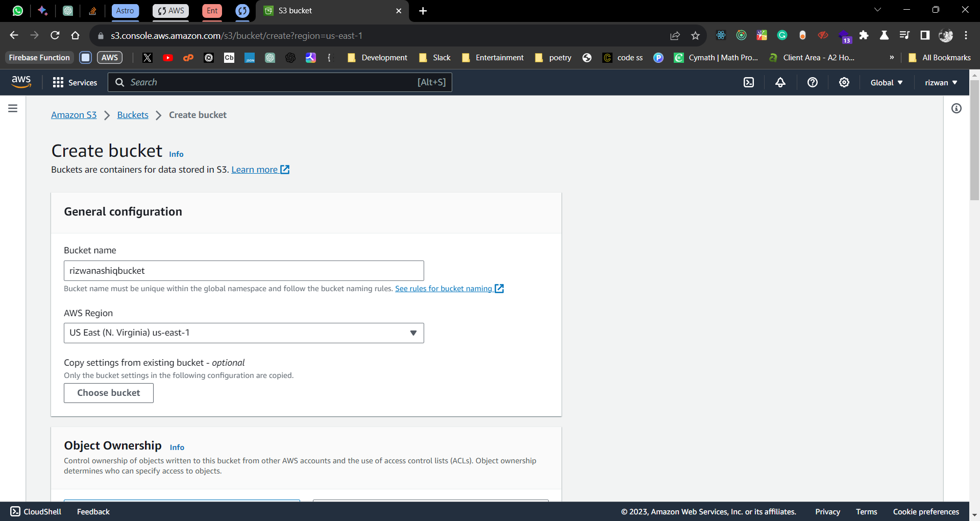Open the AWS bookmark button
Image resolution: width=980 pixels, height=521 pixels.
110,58
